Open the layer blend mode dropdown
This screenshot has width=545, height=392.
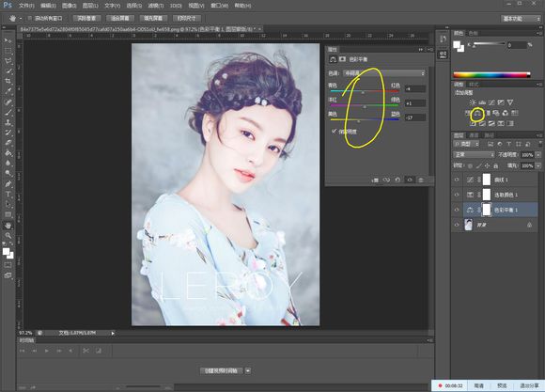click(474, 154)
